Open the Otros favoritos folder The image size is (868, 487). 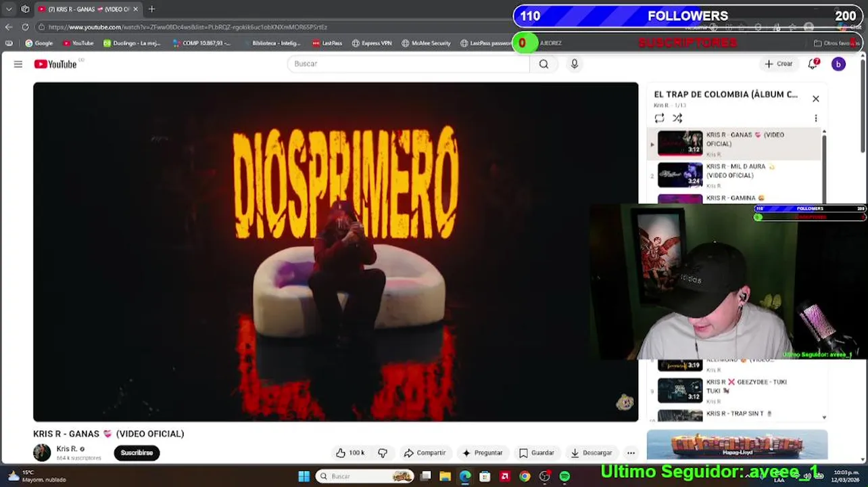tap(836, 43)
